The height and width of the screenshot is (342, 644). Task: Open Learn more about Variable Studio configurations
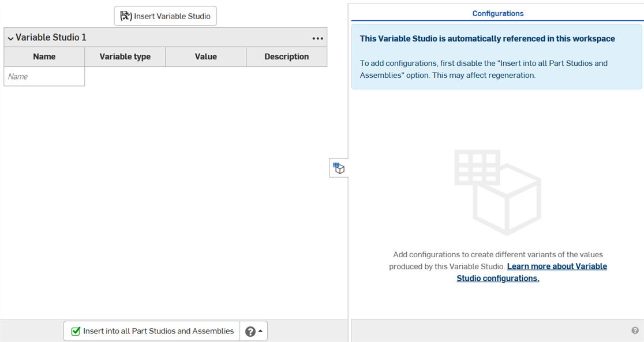point(556,266)
